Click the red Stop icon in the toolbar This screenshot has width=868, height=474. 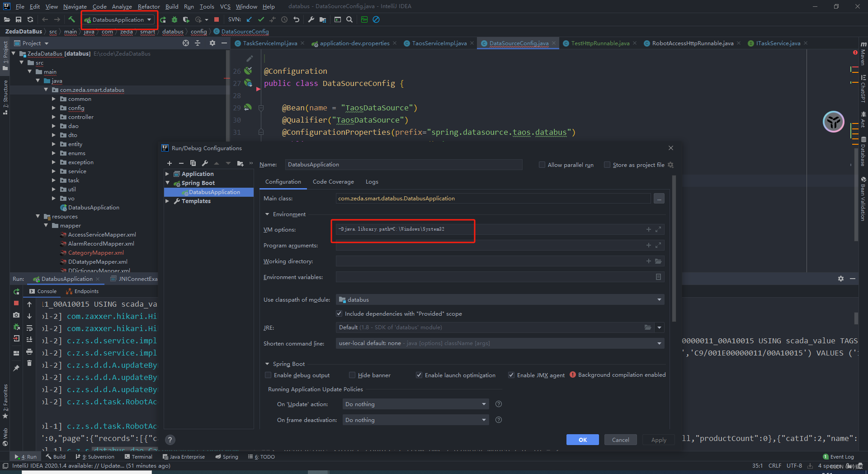[x=217, y=19]
